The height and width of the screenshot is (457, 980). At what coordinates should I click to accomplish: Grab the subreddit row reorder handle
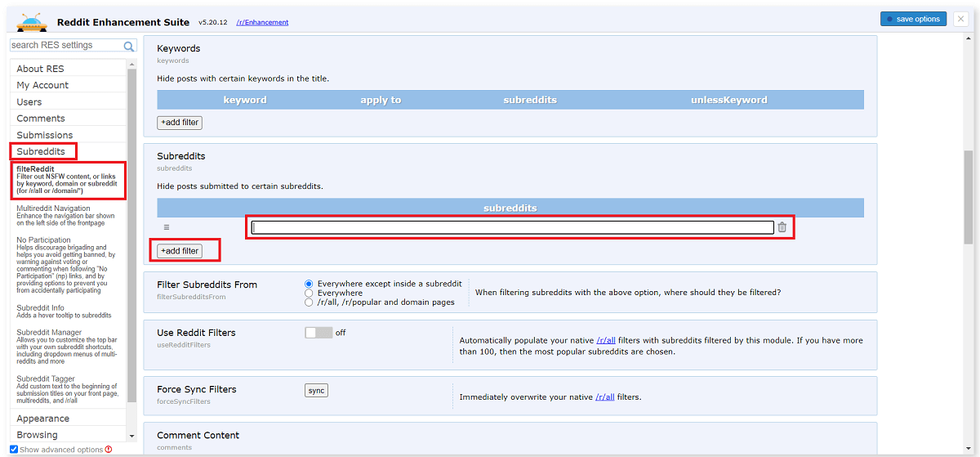(x=166, y=227)
